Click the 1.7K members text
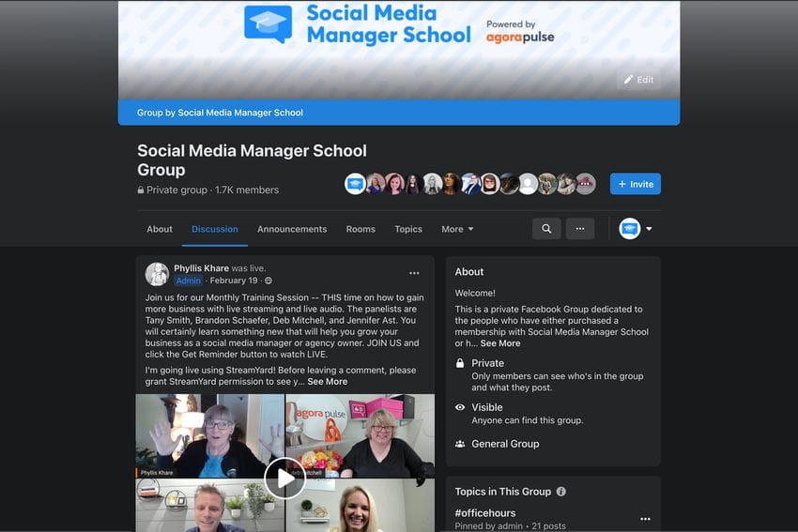The height and width of the screenshot is (532, 798). click(247, 190)
